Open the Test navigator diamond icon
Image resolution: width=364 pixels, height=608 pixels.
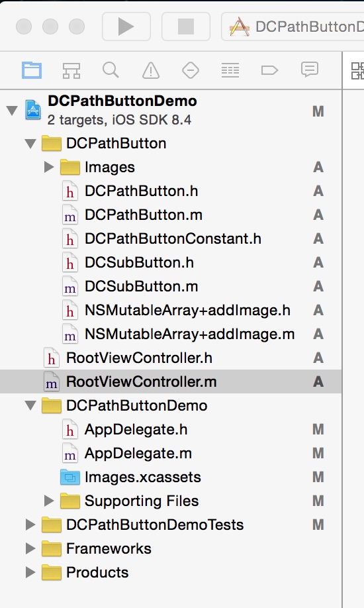(x=191, y=71)
